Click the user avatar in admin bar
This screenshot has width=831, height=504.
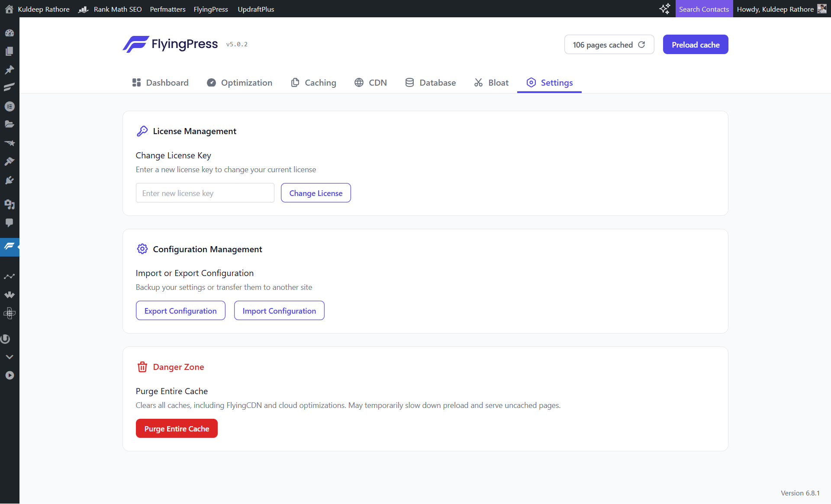click(x=821, y=9)
